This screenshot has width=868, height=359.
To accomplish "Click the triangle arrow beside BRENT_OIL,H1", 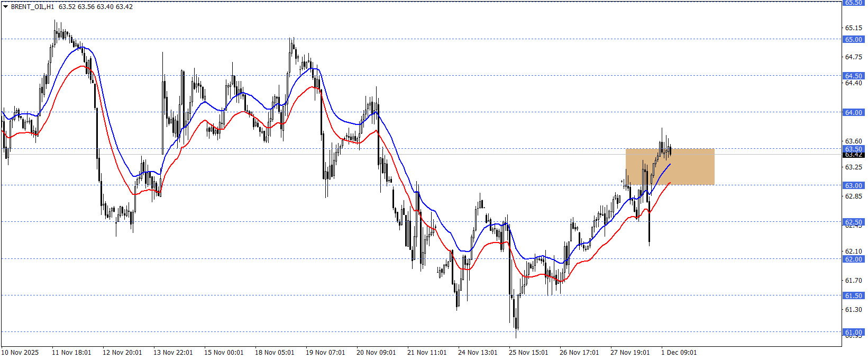I will point(5,7).
